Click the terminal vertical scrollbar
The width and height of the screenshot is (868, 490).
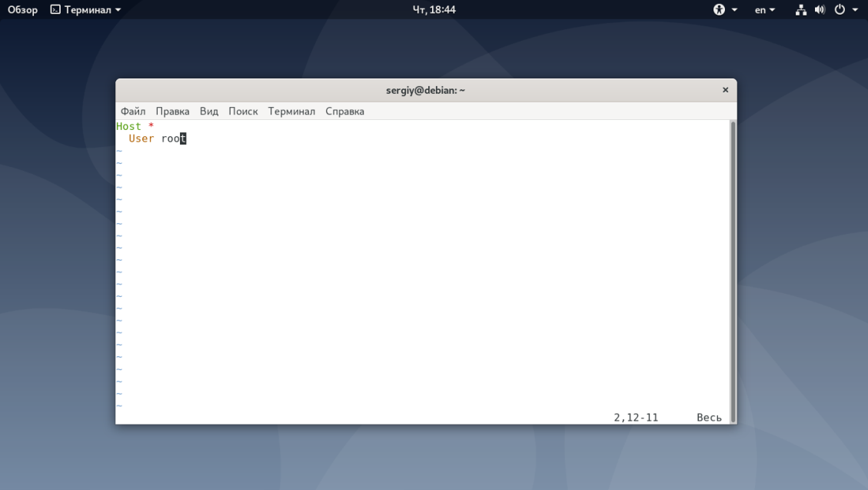[x=733, y=272]
